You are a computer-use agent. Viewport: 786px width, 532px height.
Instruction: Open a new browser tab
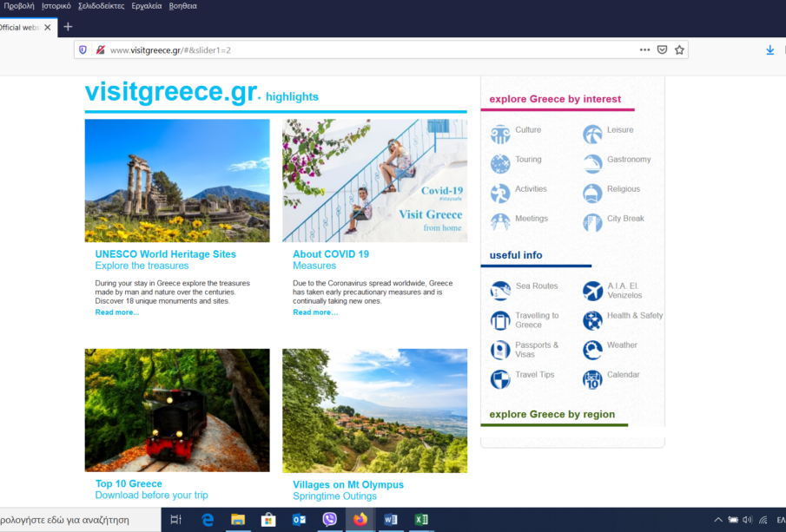69,27
